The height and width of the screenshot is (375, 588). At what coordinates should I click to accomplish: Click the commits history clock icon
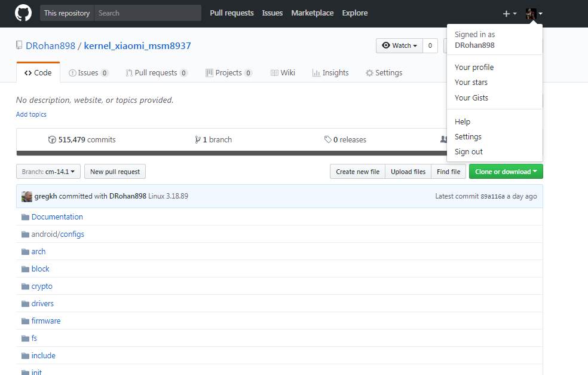tap(52, 139)
